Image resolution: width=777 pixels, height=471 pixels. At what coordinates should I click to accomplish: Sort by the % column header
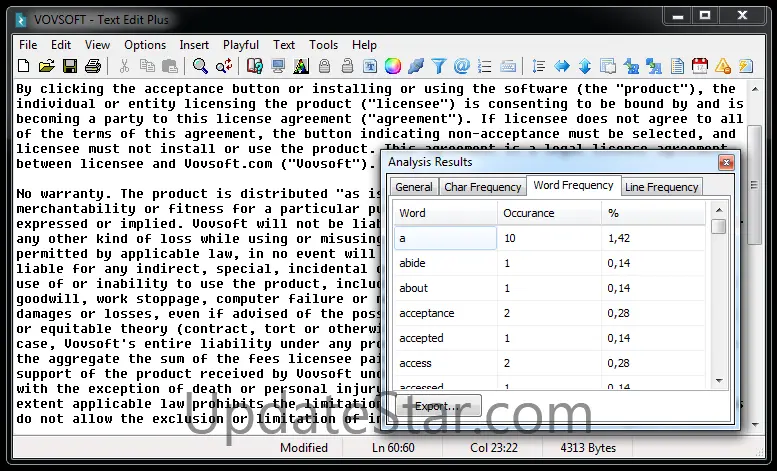click(654, 213)
